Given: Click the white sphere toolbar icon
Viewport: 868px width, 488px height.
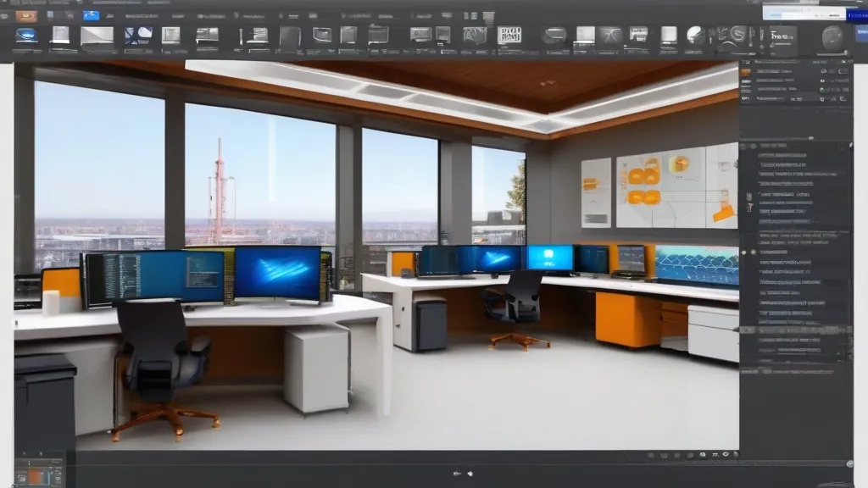Looking at the screenshot, I should pyautogui.click(x=695, y=36).
